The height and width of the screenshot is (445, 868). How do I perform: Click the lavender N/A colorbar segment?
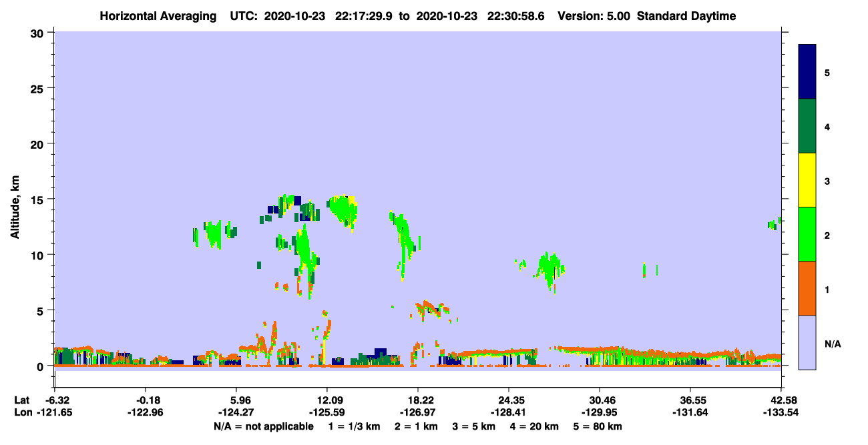(x=807, y=342)
